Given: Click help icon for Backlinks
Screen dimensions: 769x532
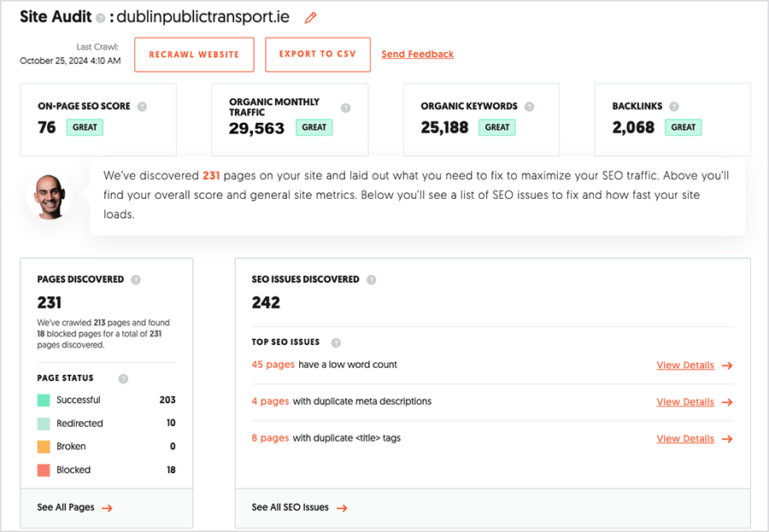Looking at the screenshot, I should [x=674, y=107].
